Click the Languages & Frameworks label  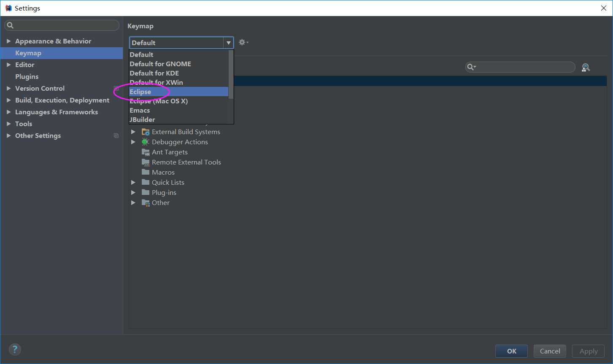coord(57,112)
